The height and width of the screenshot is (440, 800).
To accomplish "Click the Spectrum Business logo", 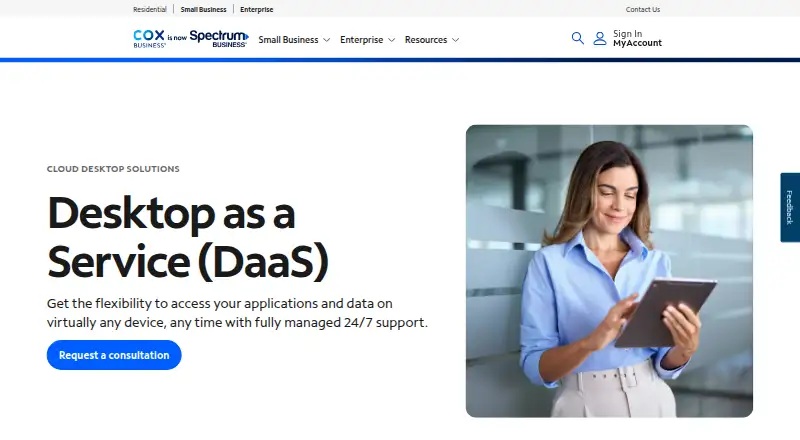I will tap(219, 39).
